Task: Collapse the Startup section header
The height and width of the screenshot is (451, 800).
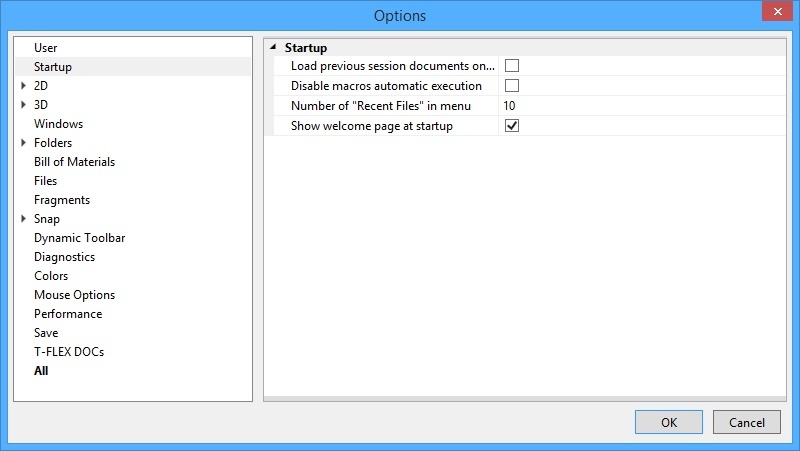Action: click(x=273, y=47)
